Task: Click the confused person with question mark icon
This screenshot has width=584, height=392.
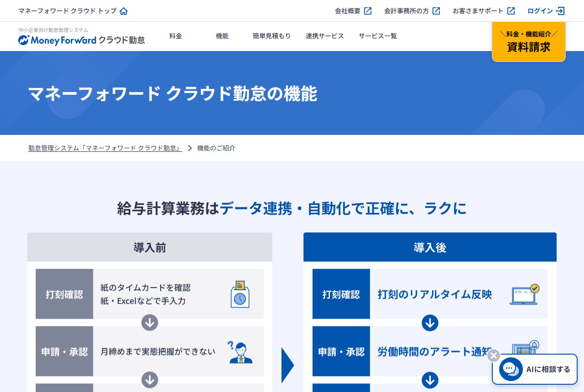Action: point(240,352)
